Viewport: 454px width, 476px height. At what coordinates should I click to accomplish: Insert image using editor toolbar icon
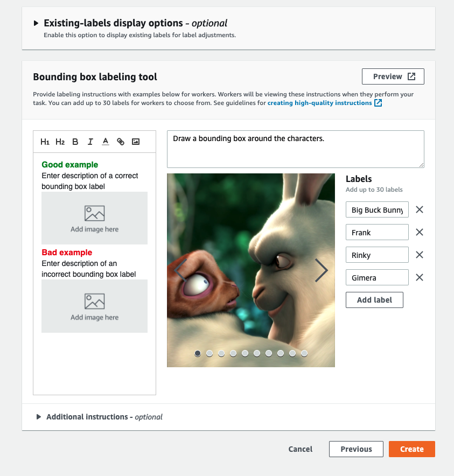click(136, 142)
